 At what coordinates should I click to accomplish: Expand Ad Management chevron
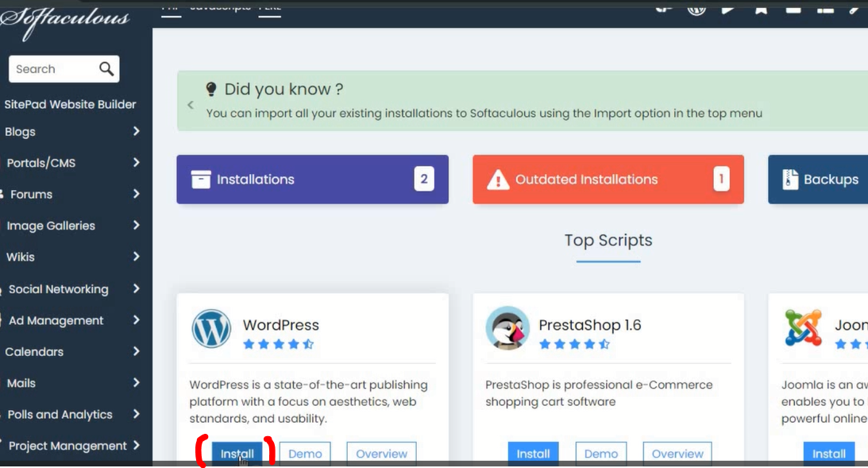pyautogui.click(x=136, y=319)
